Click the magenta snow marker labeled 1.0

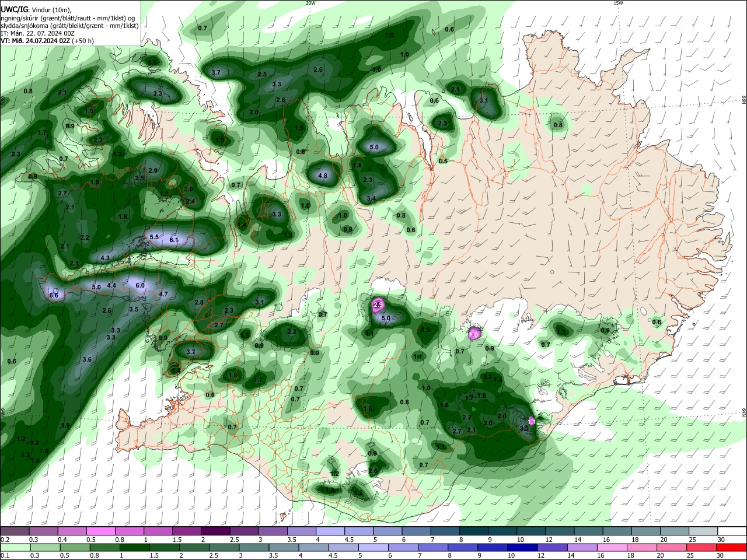[x=474, y=334]
